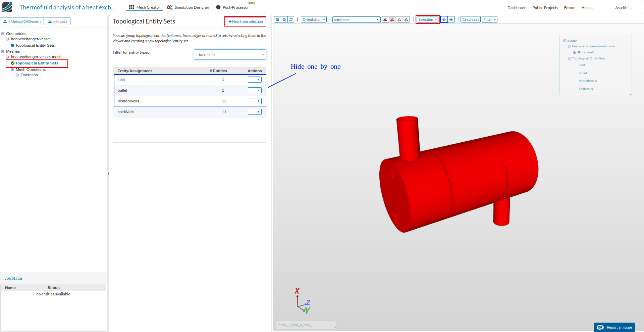Open the face sets entity type filter dropdown
The height and width of the screenshot is (332, 644).
(x=230, y=54)
